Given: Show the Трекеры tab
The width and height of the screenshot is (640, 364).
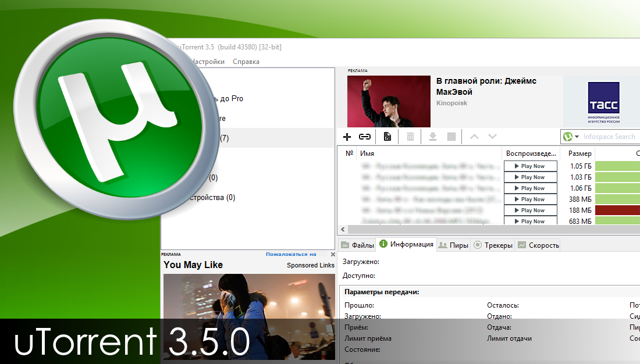Looking at the screenshot, I should (x=493, y=245).
